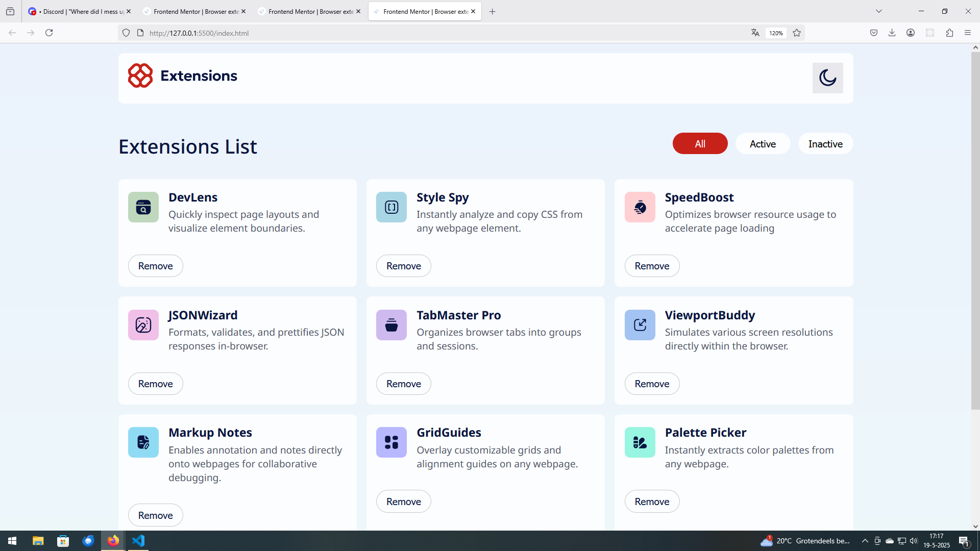
Task: Click the SpeedBoost extension icon
Action: (640, 207)
